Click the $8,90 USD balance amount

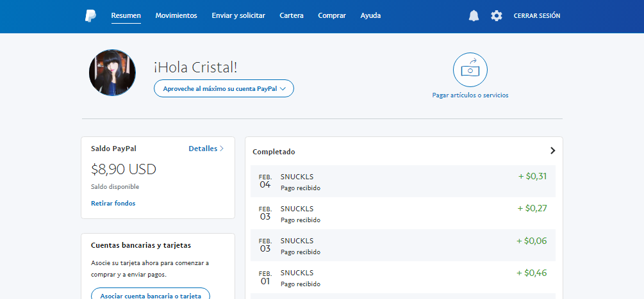point(124,169)
